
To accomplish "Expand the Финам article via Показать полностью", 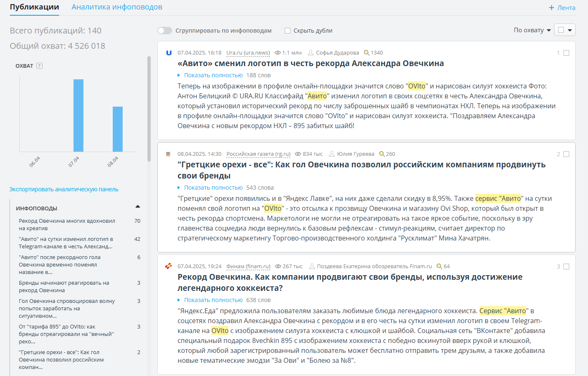I will click(213, 300).
